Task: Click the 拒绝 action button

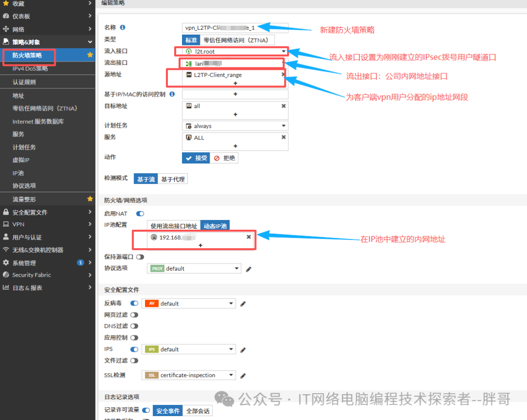Action: (224, 158)
